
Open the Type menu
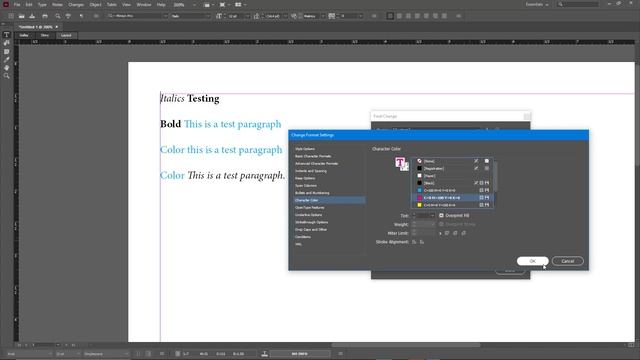point(42,5)
